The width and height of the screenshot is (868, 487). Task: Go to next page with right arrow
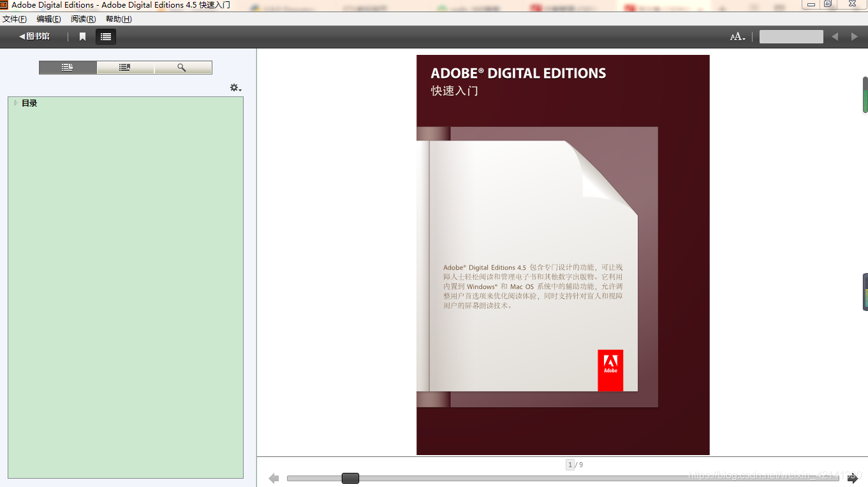pyautogui.click(x=853, y=478)
